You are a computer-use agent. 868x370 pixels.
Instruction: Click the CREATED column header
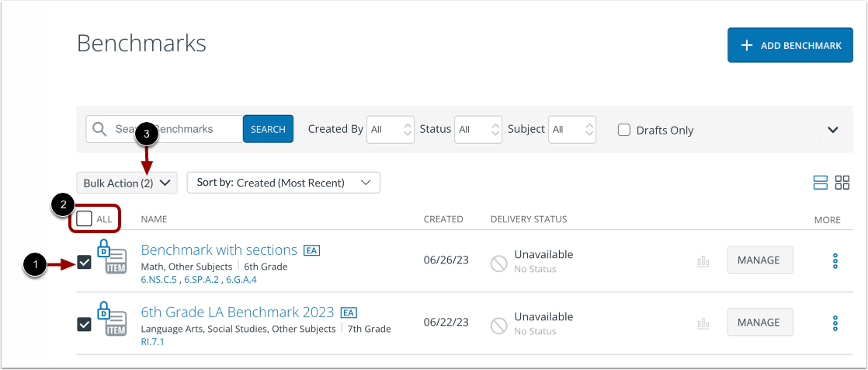tap(443, 219)
